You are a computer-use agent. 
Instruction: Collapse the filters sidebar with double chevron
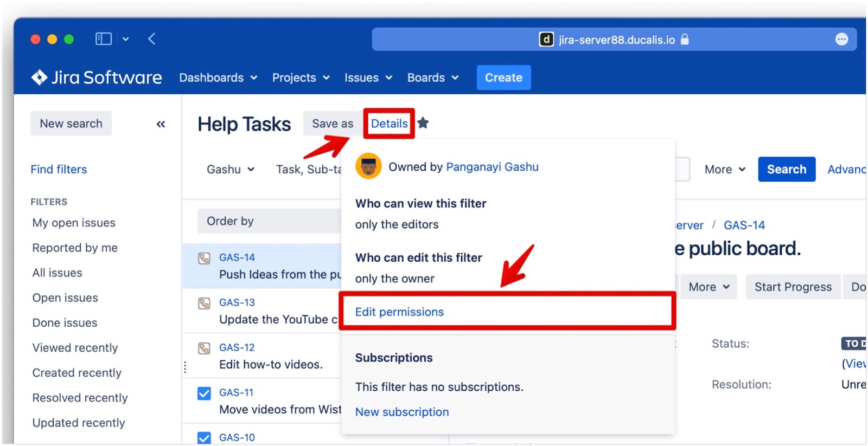click(161, 124)
